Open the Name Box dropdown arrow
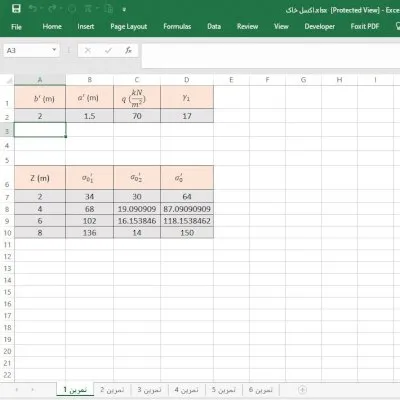This screenshot has height=400, width=400. pyautogui.click(x=54, y=50)
